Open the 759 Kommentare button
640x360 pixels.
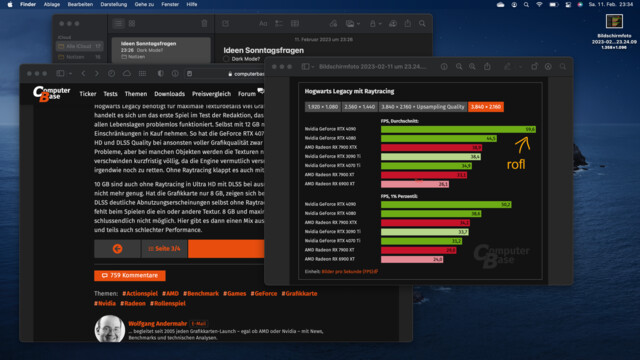click(x=130, y=276)
